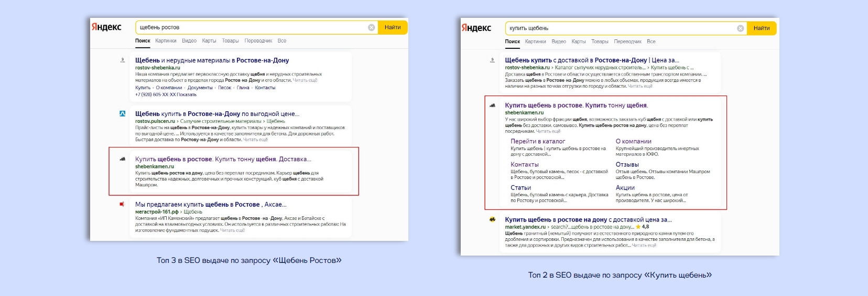Expand the Все tab in the left screenshot

coord(282,40)
